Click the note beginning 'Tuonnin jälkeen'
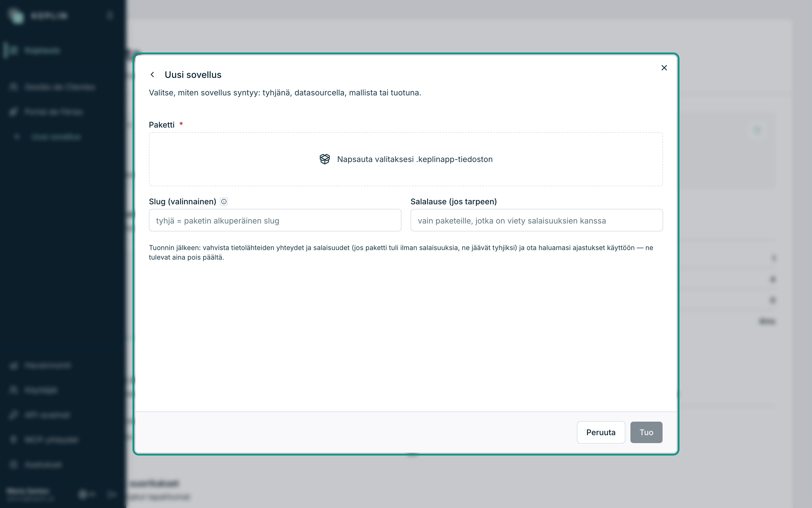The image size is (812, 508). (x=401, y=252)
